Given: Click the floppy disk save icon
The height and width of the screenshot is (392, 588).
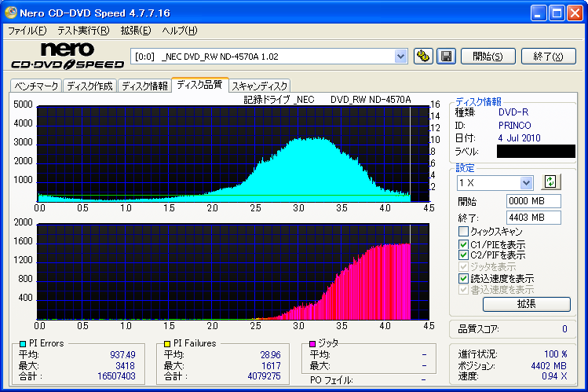Looking at the screenshot, I should 446,57.
